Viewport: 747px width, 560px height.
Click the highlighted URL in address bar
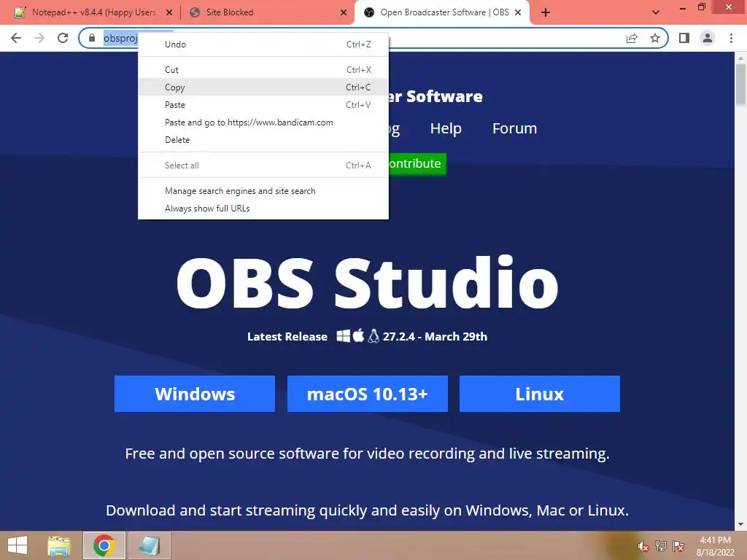tap(120, 38)
